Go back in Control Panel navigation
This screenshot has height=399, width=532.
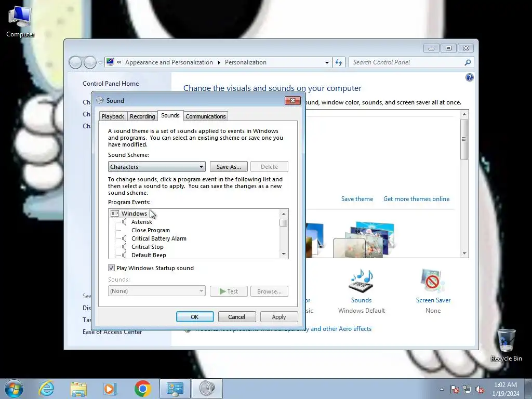click(x=75, y=62)
